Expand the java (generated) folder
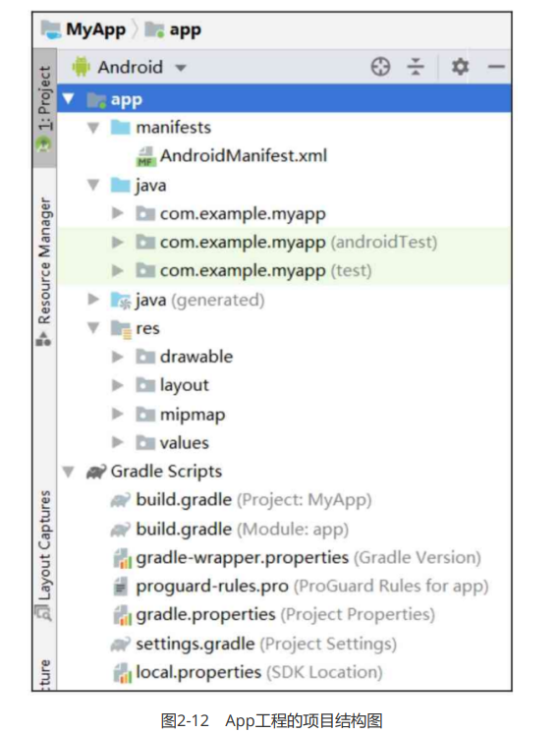This screenshot has width=560, height=734. [x=93, y=299]
